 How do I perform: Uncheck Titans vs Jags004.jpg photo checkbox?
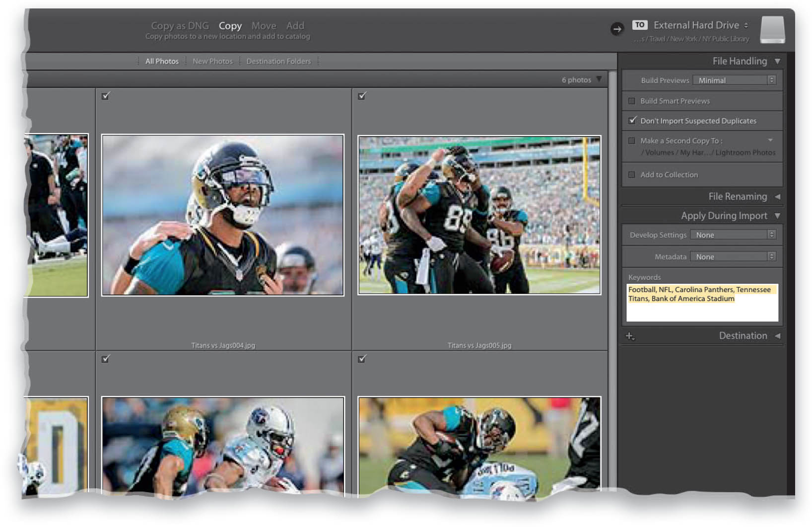[x=106, y=96]
